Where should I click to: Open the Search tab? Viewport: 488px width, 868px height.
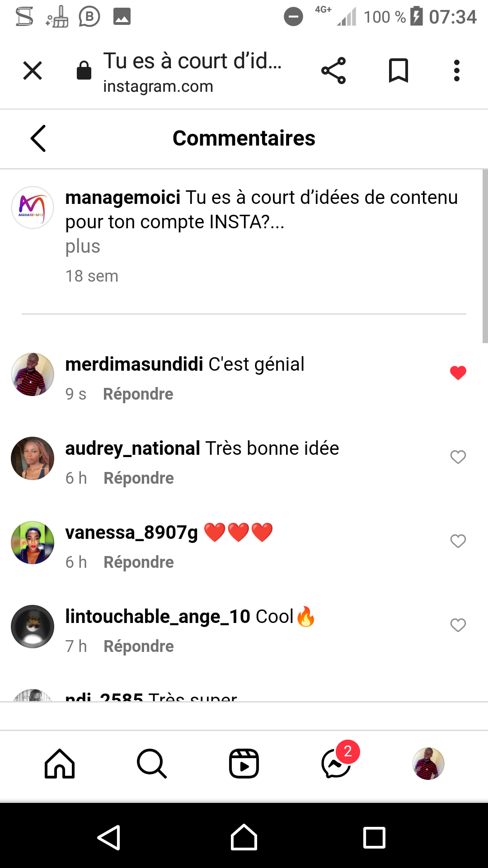152,764
